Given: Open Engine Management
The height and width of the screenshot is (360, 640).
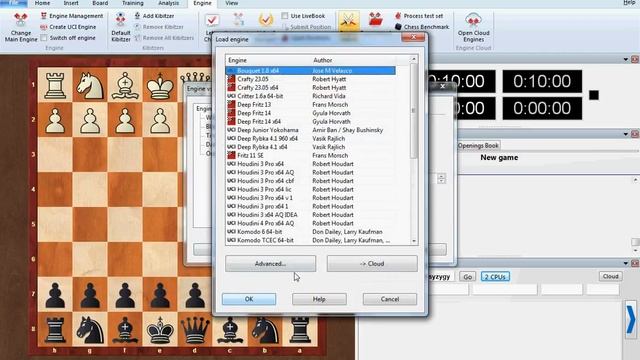Looking at the screenshot, I should (x=72, y=16).
